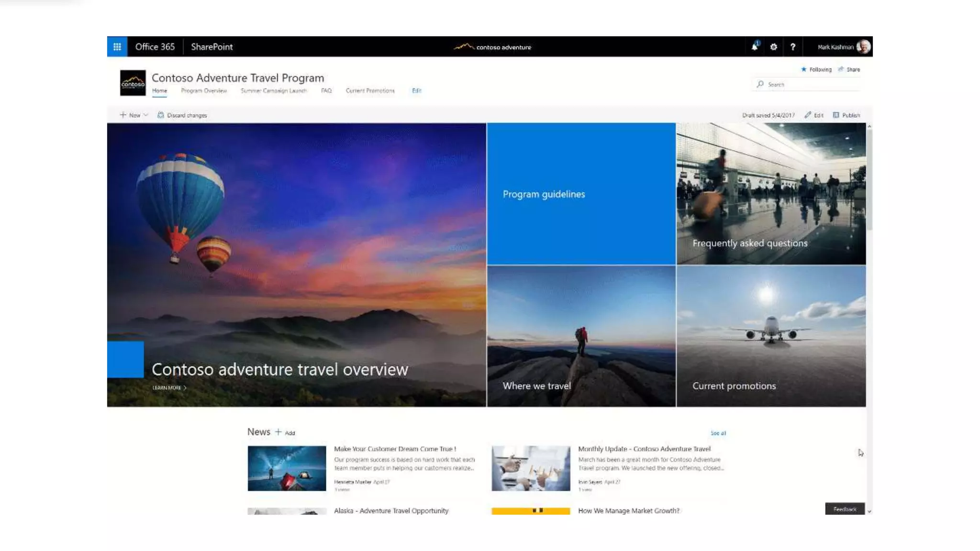Open Mark Kashman account menu
Viewport: 980px width, 551px height.
843,47
